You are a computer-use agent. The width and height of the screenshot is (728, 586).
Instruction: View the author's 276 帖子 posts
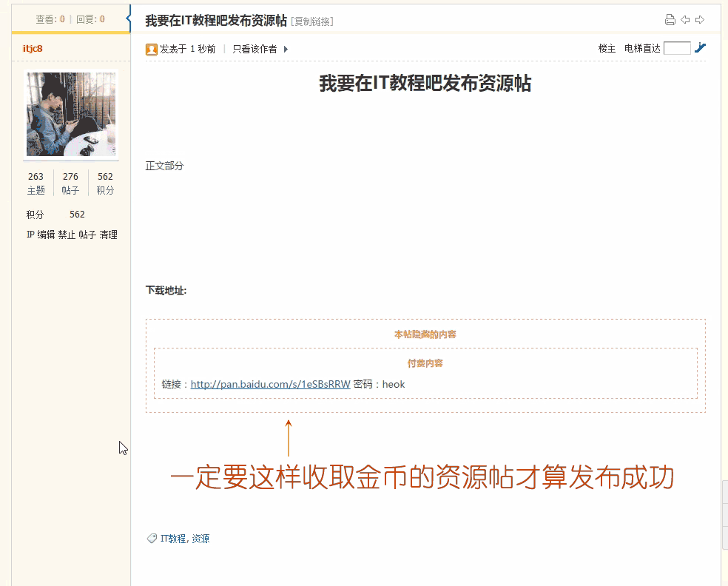(x=70, y=183)
